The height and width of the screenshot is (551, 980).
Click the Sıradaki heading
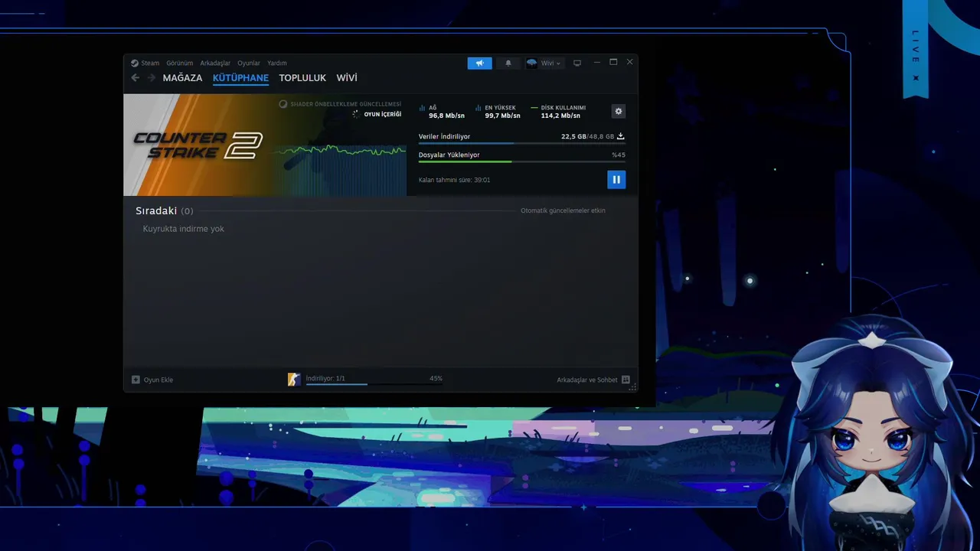pos(156,210)
